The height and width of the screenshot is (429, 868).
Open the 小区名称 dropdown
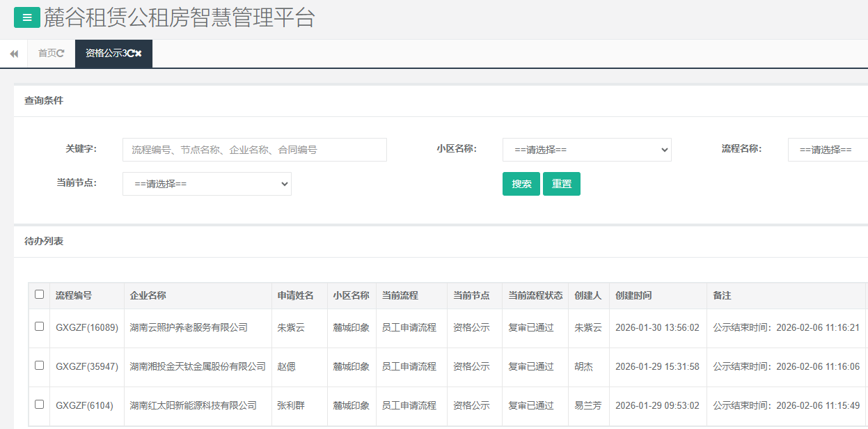point(587,150)
